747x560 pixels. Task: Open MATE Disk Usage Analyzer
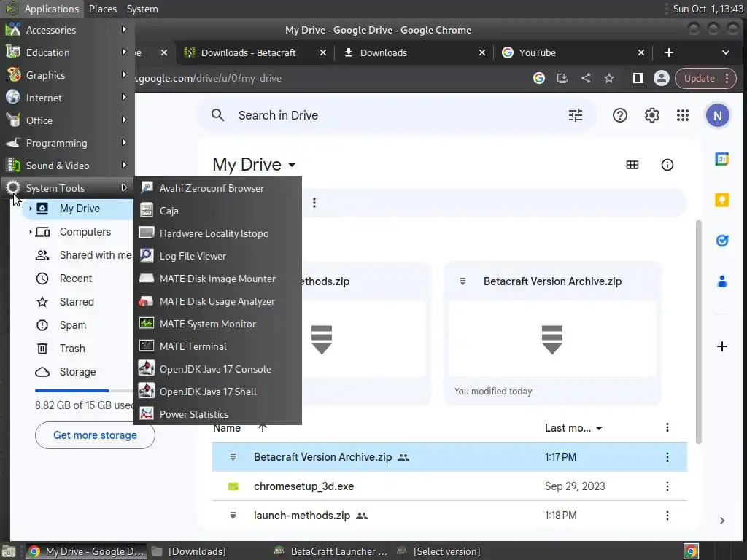[217, 301]
